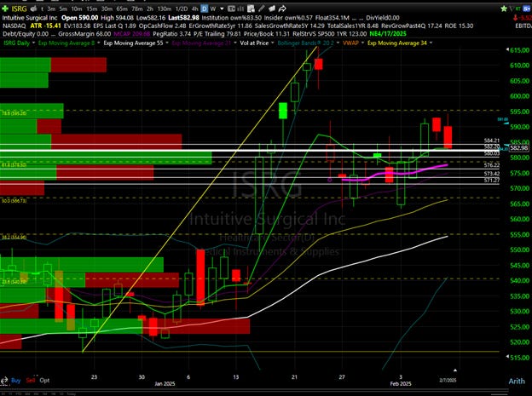Open Exp Moving Average 55 dropdown
Image resolution: width=532 pixels, height=396 pixels.
(167, 43)
